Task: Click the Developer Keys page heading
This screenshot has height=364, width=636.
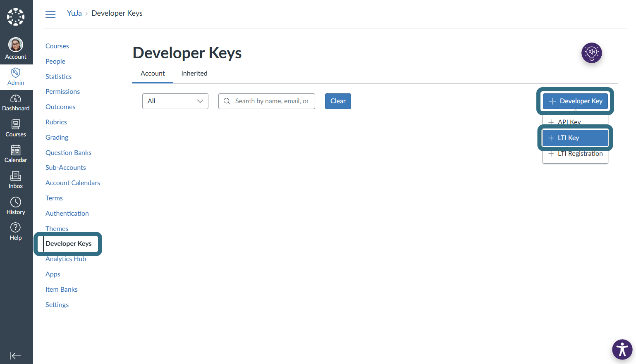Action: [187, 53]
